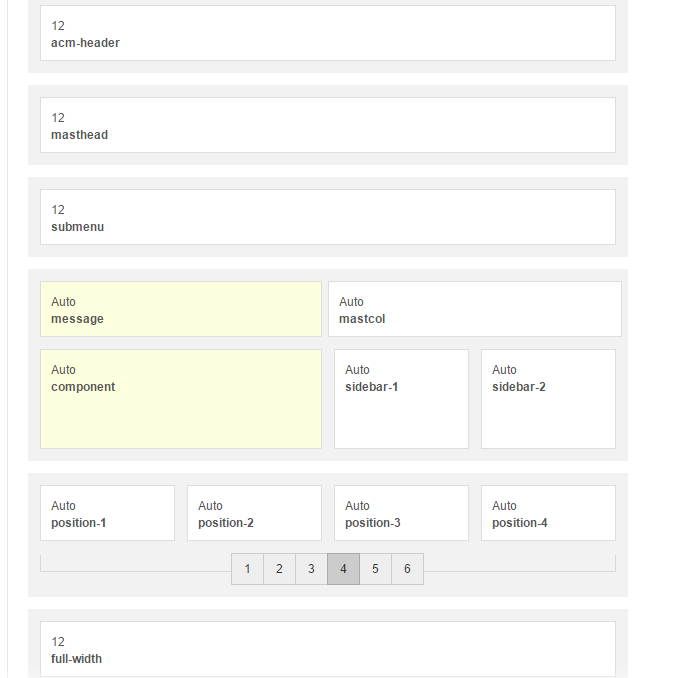The width and height of the screenshot is (681, 678).
Task: Click the active column count 4
Action: point(343,569)
